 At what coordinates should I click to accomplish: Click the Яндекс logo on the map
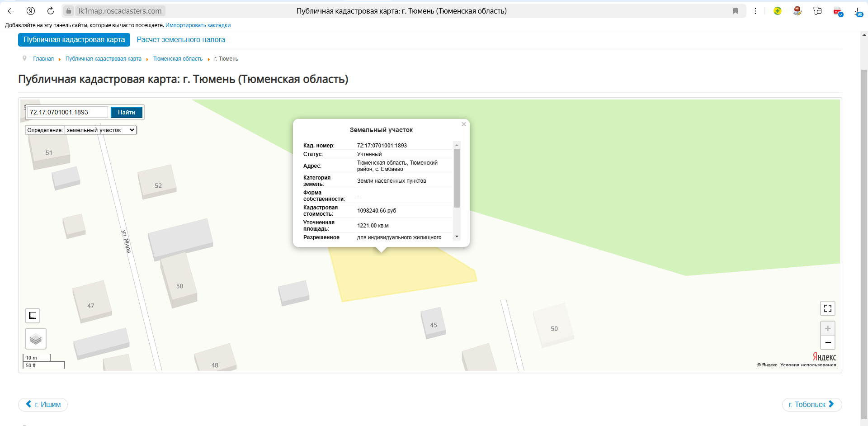tap(825, 357)
